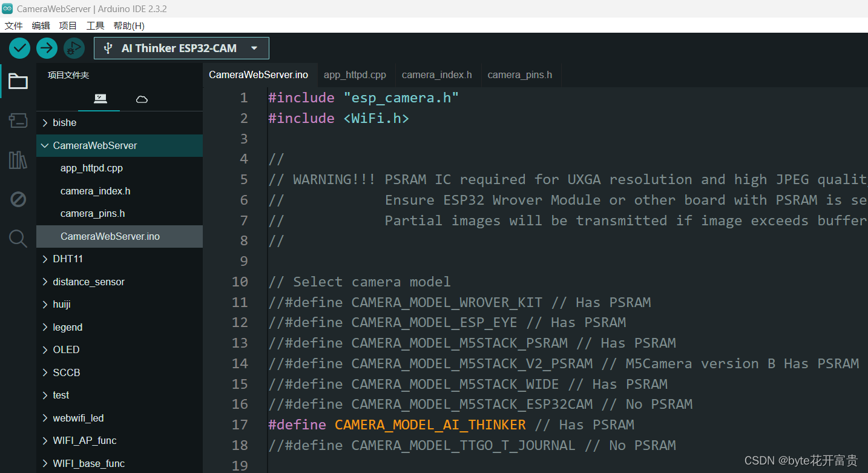Click the CAMERA_MODEL_M5STACK_V2_PSRAM line
The height and width of the screenshot is (473, 868).
pyautogui.click(x=564, y=363)
